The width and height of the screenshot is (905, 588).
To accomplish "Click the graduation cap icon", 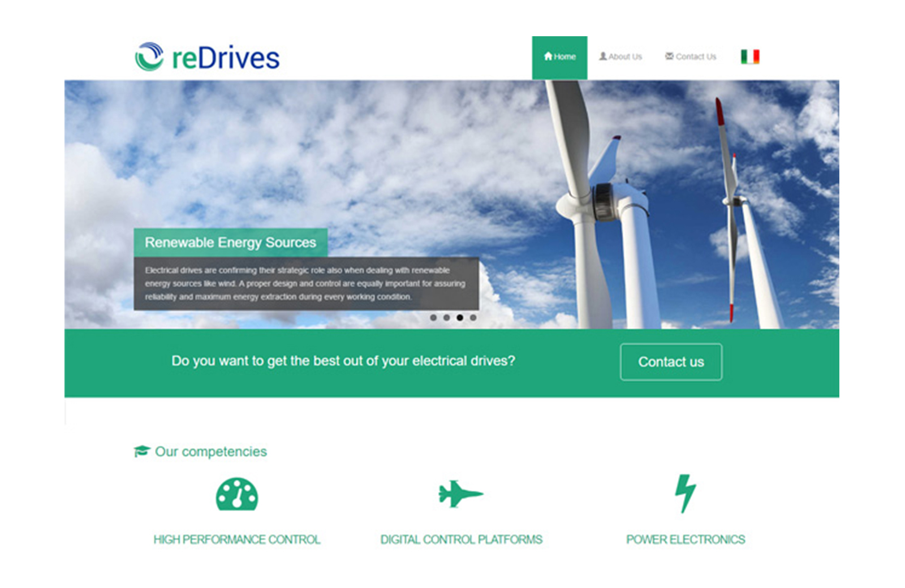I will (x=142, y=451).
